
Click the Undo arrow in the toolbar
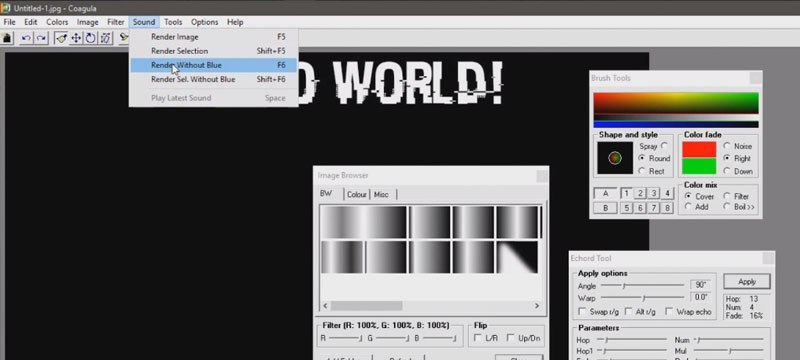coord(26,38)
